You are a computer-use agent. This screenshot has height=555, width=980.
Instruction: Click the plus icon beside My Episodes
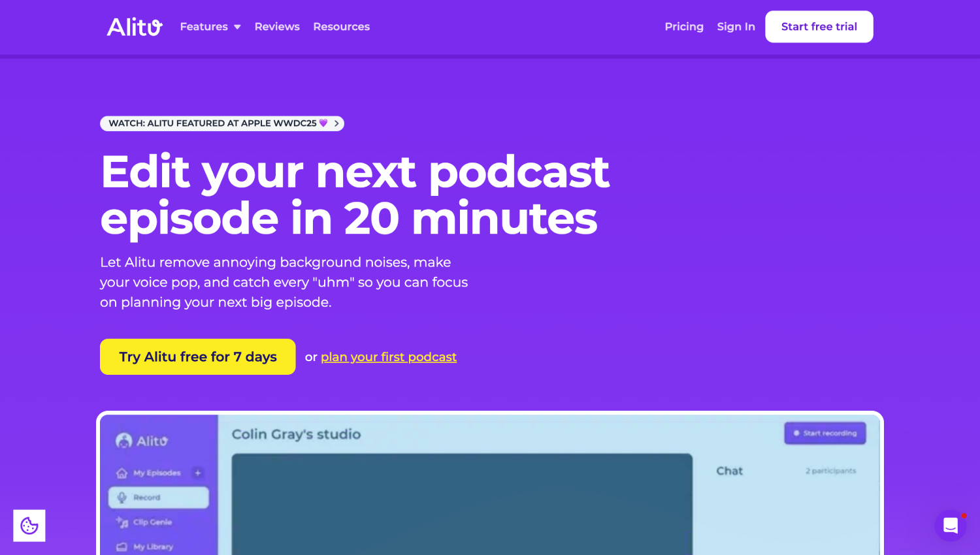(198, 473)
